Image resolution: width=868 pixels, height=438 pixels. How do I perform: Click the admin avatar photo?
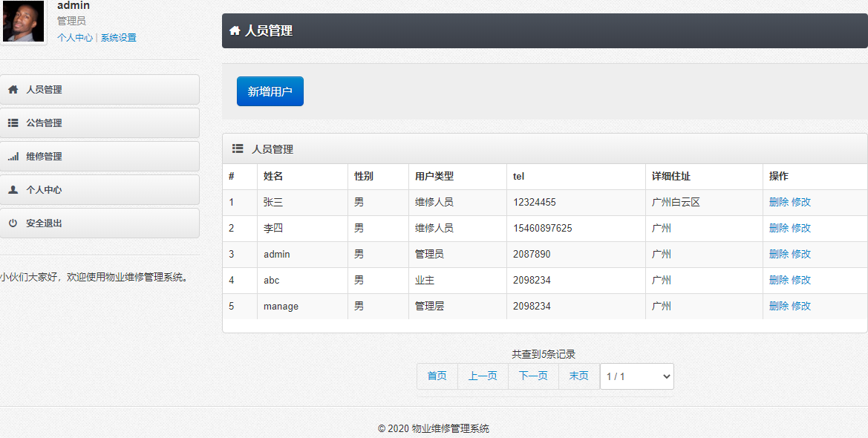(23, 21)
